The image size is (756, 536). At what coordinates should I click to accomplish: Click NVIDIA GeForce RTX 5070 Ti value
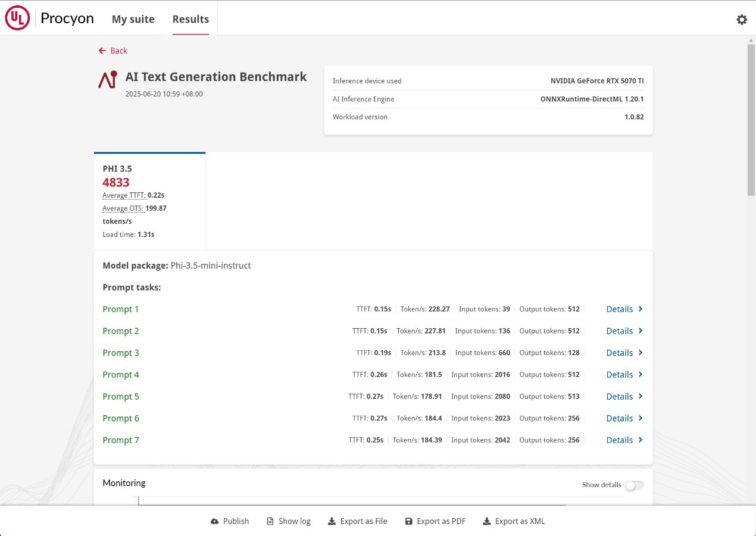point(597,81)
